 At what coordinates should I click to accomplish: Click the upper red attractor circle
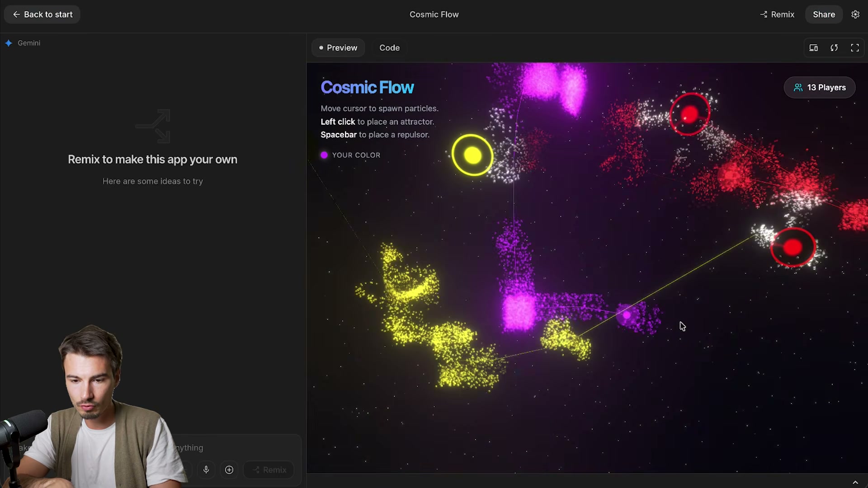point(690,114)
